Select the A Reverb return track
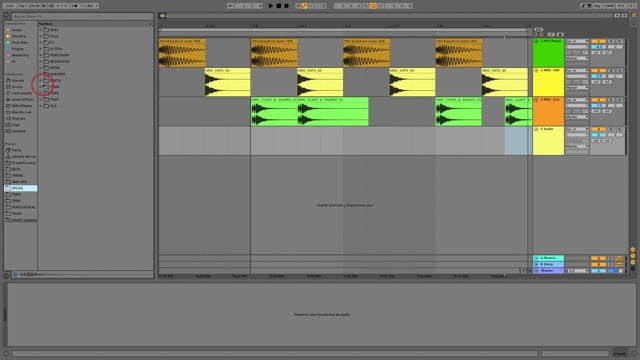 pos(549,258)
